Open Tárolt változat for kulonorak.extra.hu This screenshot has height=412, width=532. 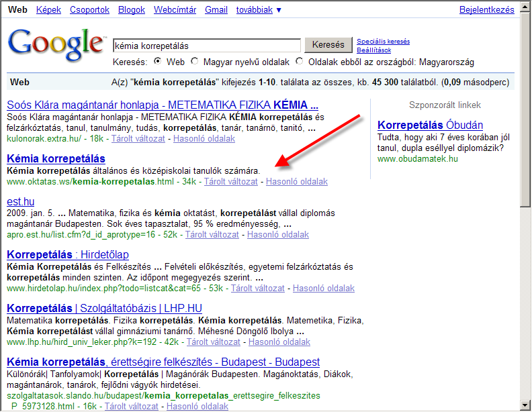pos(138,139)
